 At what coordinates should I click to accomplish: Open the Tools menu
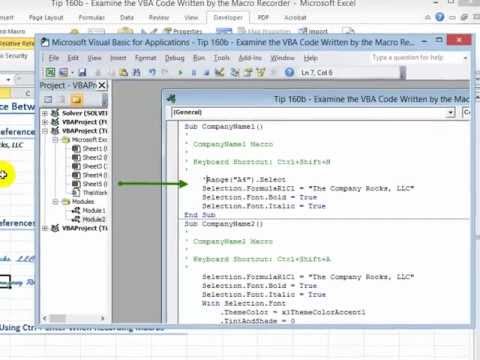pos(222,58)
